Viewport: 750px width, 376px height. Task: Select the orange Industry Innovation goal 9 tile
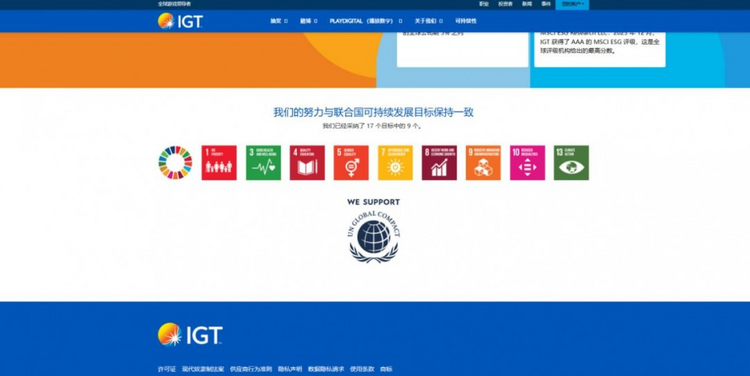click(483, 163)
